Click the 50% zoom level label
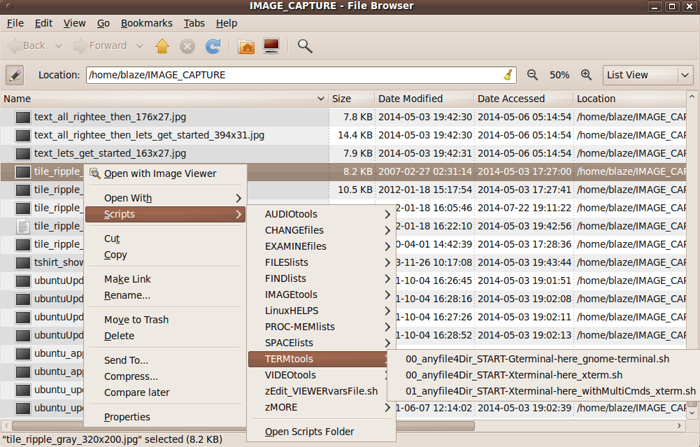The image size is (700, 447). (x=559, y=75)
